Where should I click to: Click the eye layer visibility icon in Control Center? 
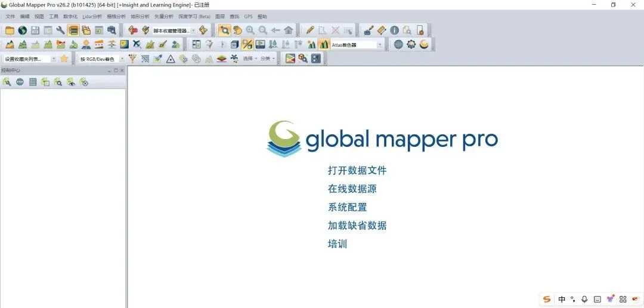71,82
